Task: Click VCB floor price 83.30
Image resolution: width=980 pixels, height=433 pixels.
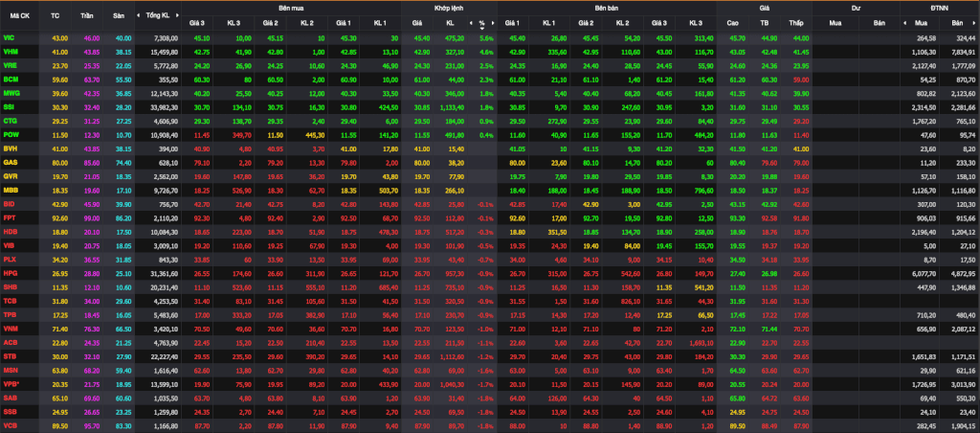Action: click(x=123, y=424)
